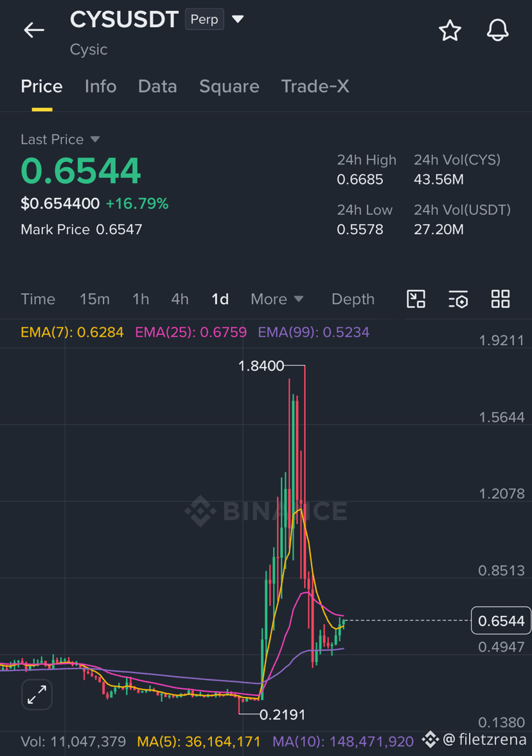Tap the 24h Vol(CYS) 43.56M value
532x756 pixels.
pos(438,179)
